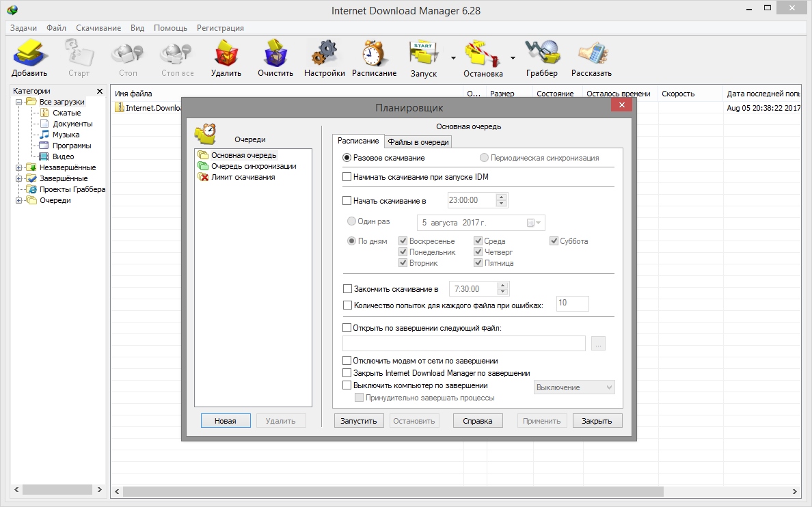Image resolution: width=812 pixels, height=507 pixels.
Task: Click the horizontal scrollbar of the download list
Action: pyautogui.click(x=393, y=491)
